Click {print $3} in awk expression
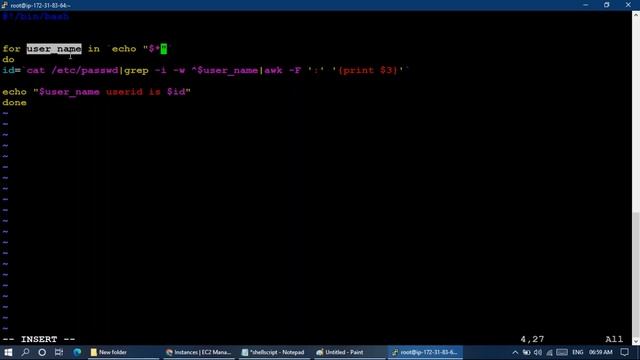Viewport: 640px width, 360px height. coord(368,70)
